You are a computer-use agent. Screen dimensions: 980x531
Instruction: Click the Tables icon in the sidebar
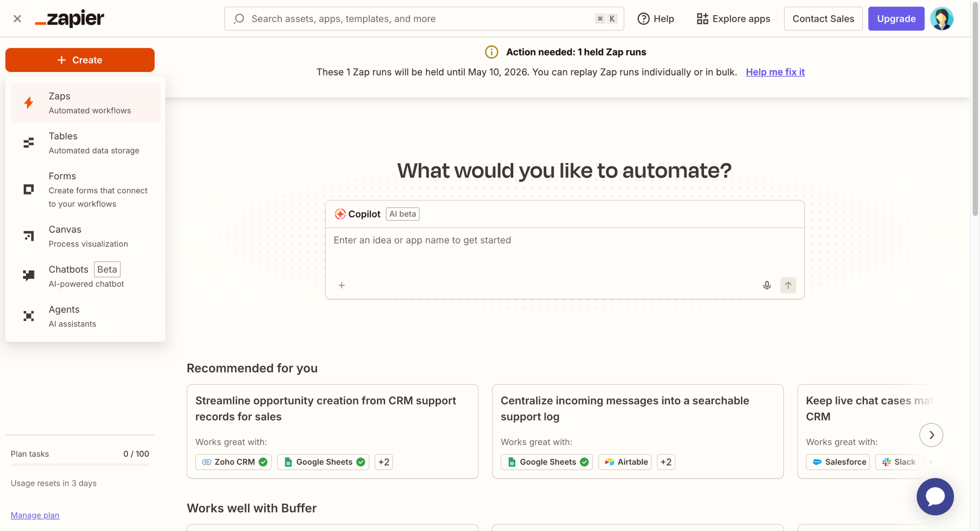pos(29,143)
